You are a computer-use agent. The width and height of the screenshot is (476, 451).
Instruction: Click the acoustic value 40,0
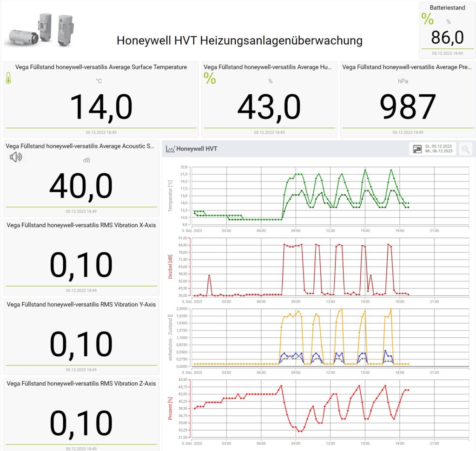(x=81, y=186)
